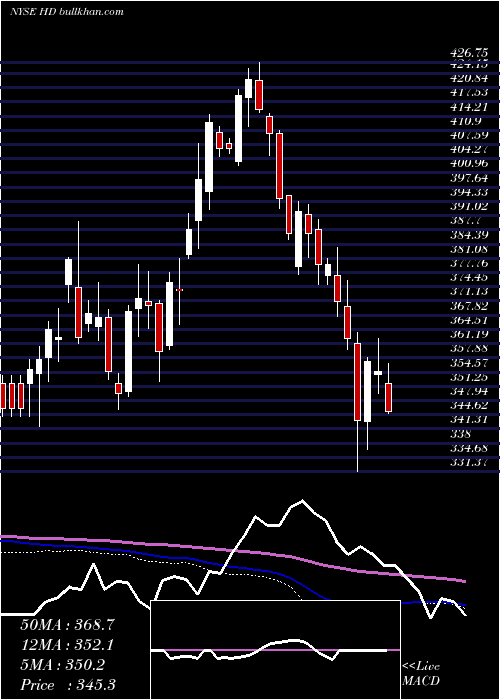Click the 377.76 price axis label

(x=468, y=263)
